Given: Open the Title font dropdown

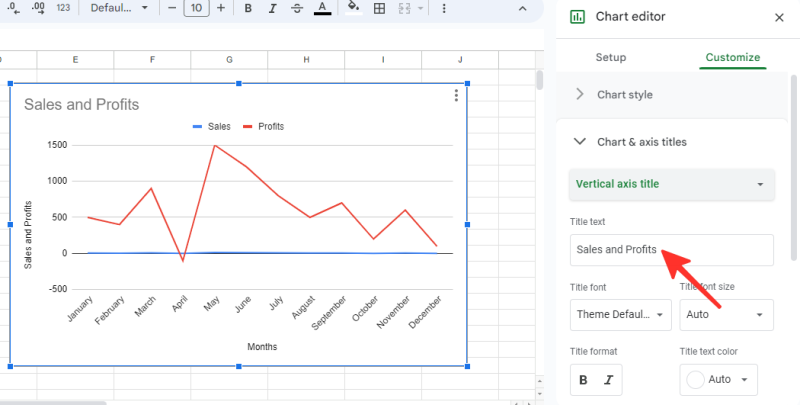Looking at the screenshot, I should [621, 315].
